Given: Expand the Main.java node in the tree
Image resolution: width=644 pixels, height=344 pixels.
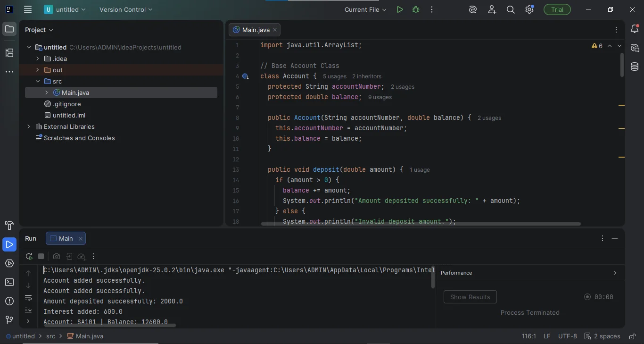Looking at the screenshot, I should coord(47,92).
